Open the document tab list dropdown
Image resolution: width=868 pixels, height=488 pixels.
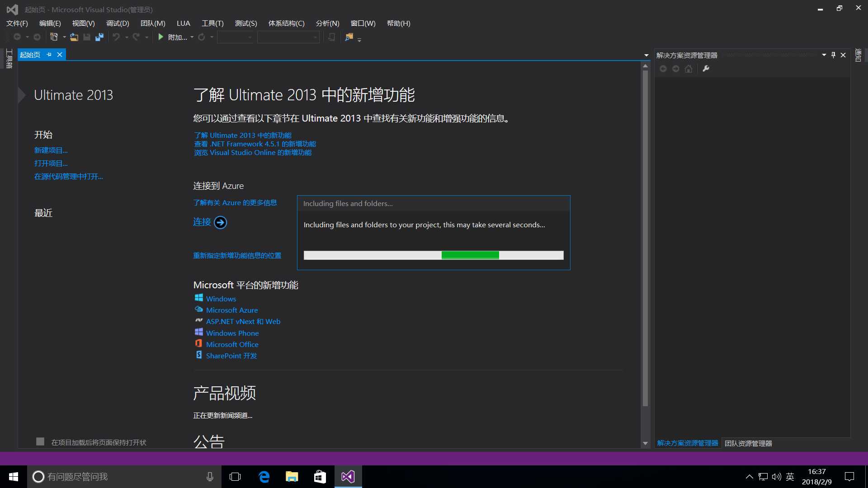pos(646,55)
